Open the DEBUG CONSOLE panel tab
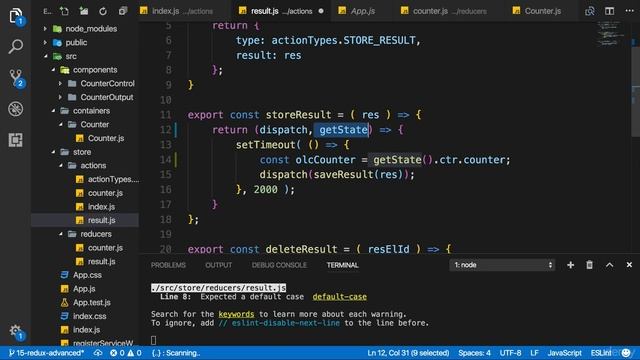Viewport: 640px width, 360px height. (279, 265)
